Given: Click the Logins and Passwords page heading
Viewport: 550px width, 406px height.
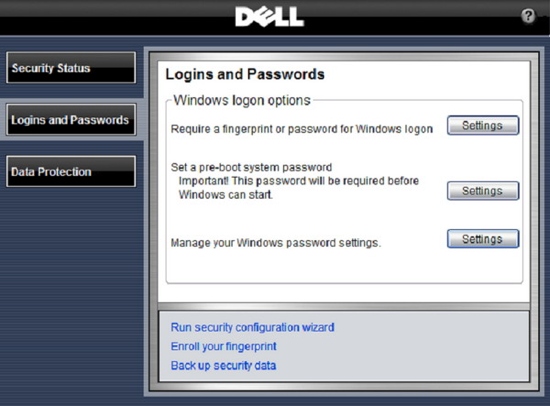Looking at the screenshot, I should pos(245,74).
